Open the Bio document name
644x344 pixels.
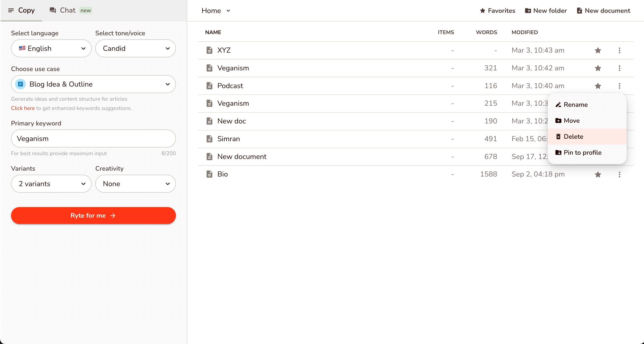(x=222, y=174)
